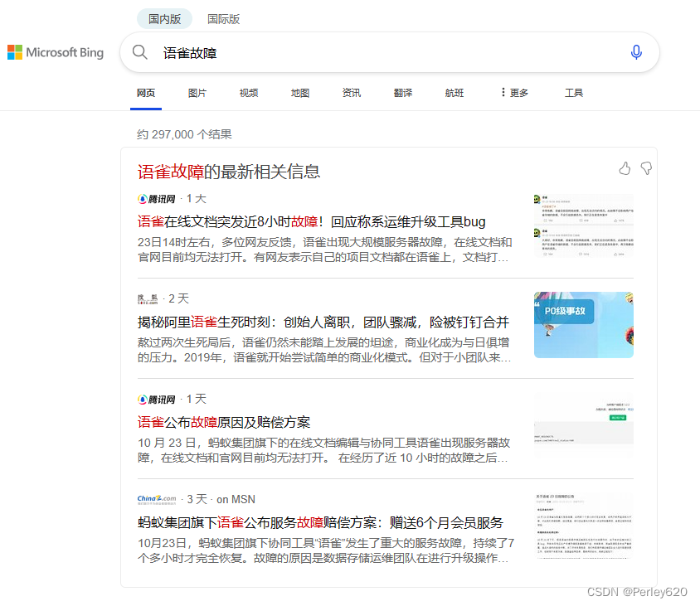700x606 pixels.
Task: Click snippet starting 10 月 23 日，蚂蚁集团
Action: (x=323, y=450)
